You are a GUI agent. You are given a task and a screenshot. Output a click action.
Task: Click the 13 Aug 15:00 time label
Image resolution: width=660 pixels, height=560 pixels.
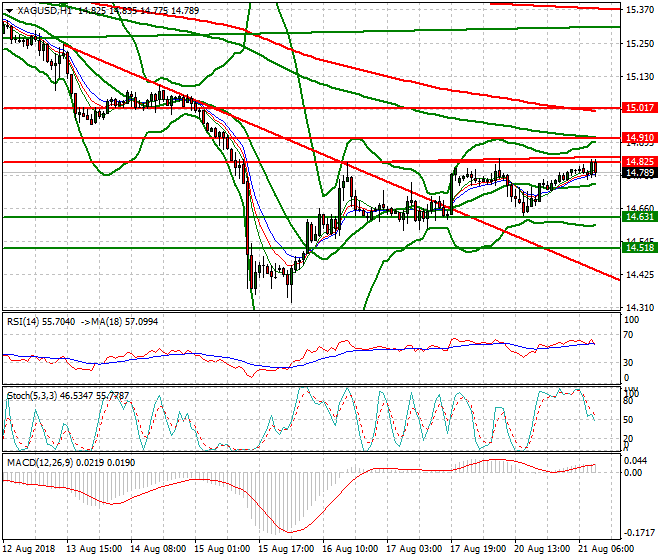coord(94,549)
